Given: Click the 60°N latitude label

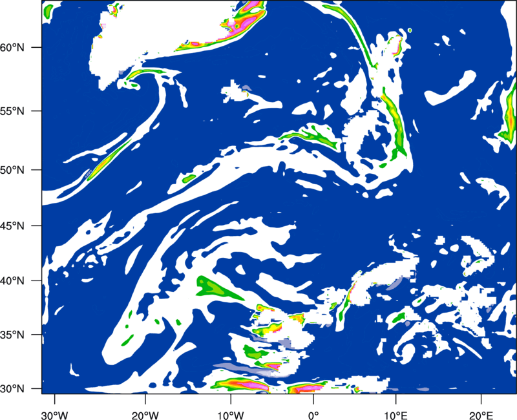Looking at the screenshot, I should click(x=12, y=47).
